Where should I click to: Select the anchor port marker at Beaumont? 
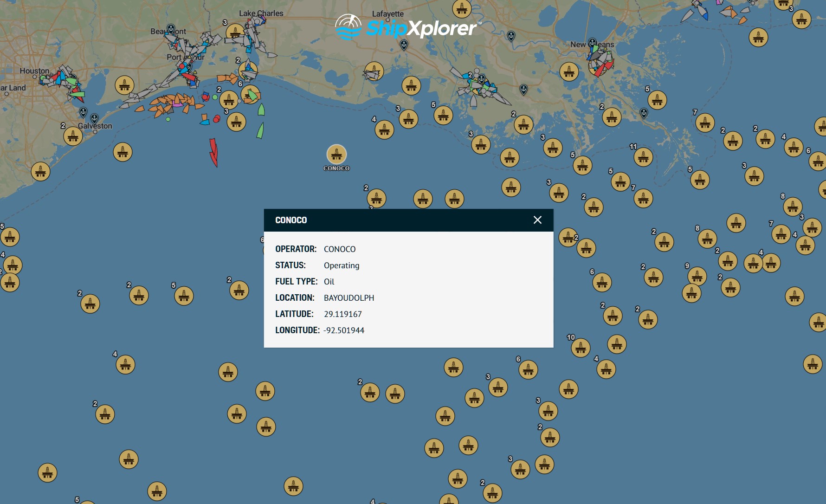pos(171,29)
